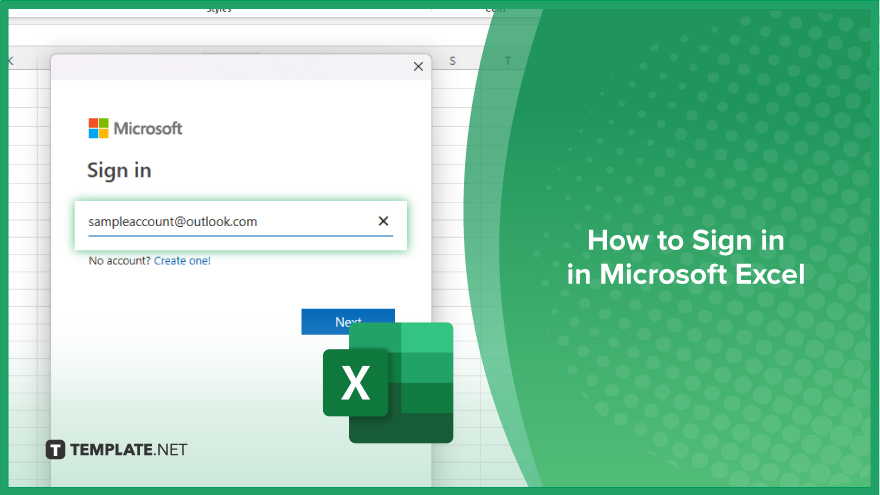Select column T header in Excel
The image size is (880, 495).
point(508,61)
